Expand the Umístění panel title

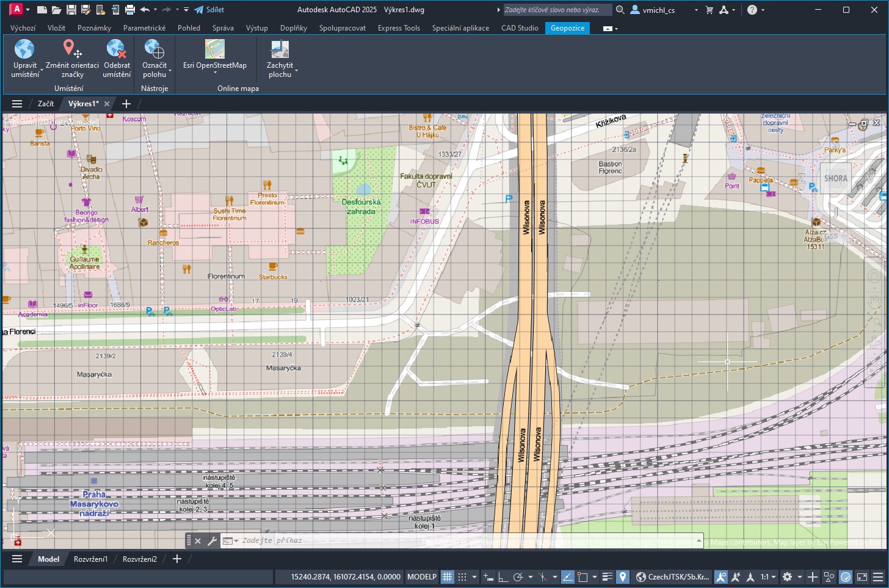click(x=68, y=89)
